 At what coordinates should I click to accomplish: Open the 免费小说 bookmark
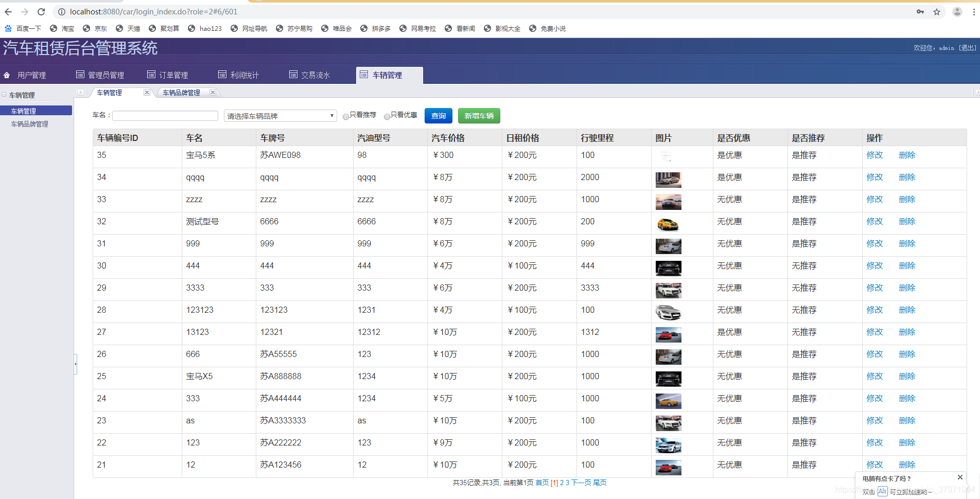tap(547, 28)
